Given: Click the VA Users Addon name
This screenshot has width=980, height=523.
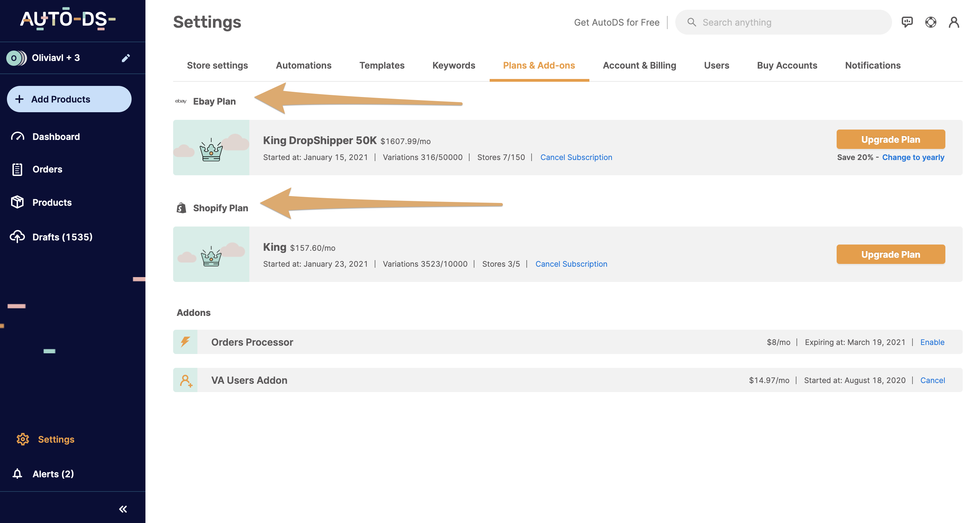Looking at the screenshot, I should point(249,380).
